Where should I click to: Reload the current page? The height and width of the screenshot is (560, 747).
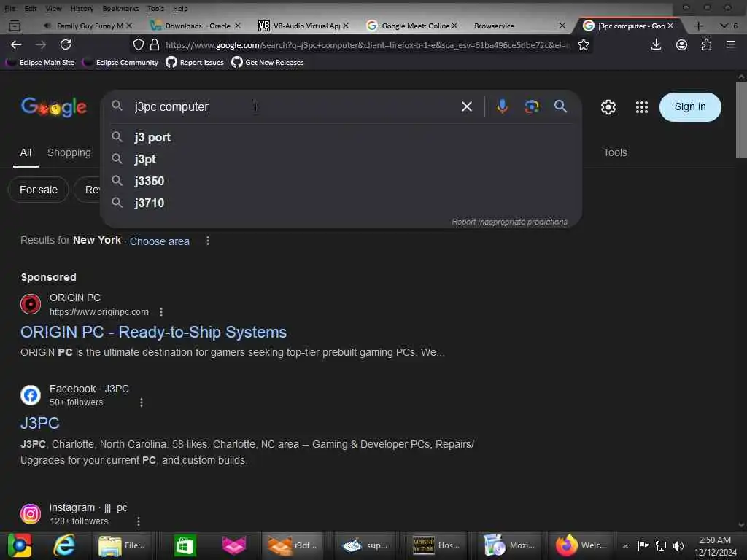(x=66, y=44)
